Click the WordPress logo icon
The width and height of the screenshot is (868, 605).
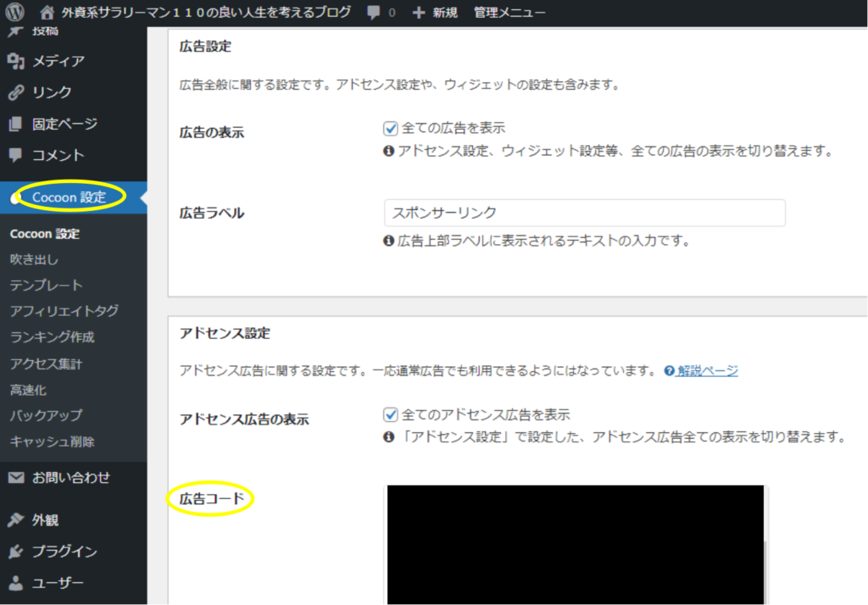pyautogui.click(x=14, y=11)
